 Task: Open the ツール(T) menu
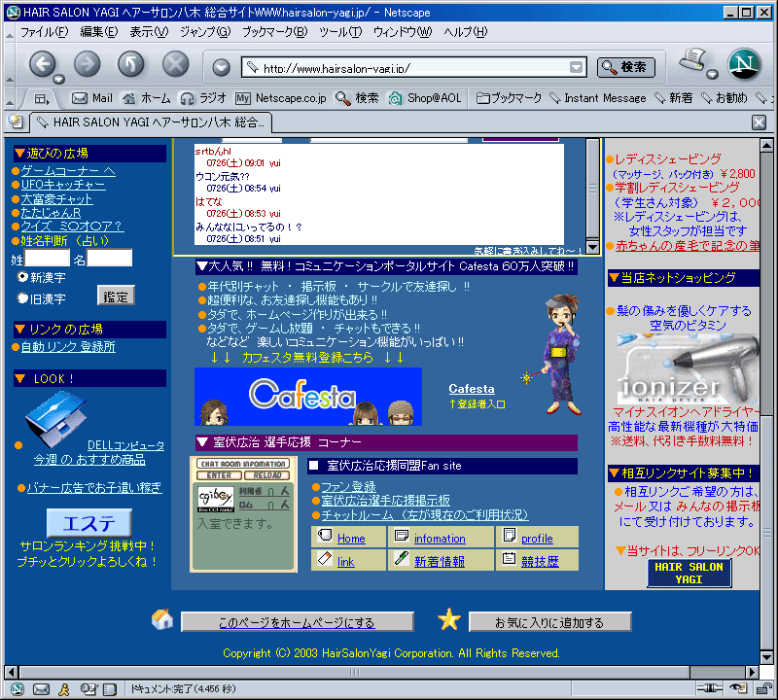340,32
